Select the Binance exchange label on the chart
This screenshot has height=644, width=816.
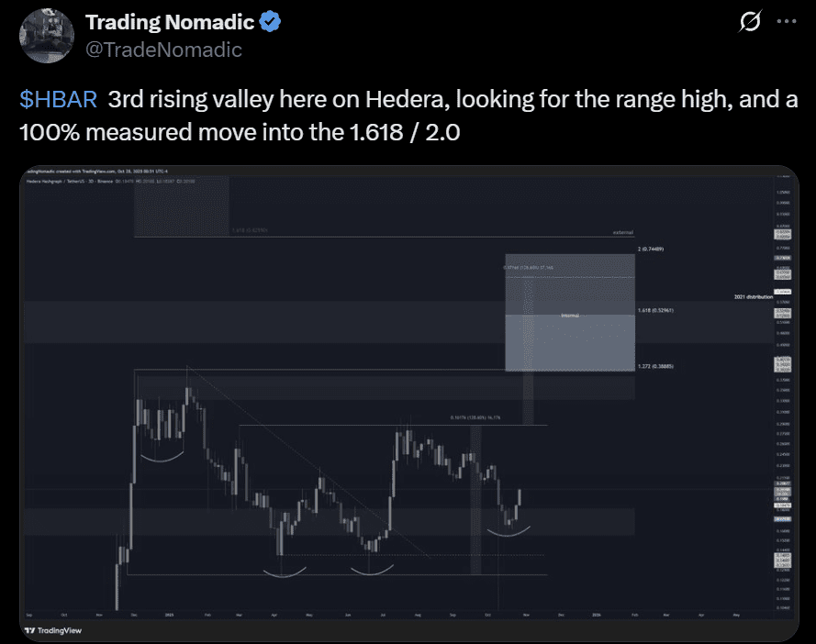click(x=105, y=182)
